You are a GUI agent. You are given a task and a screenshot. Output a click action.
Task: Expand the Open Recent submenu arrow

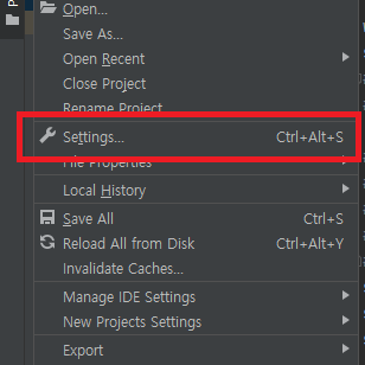pyautogui.click(x=345, y=57)
